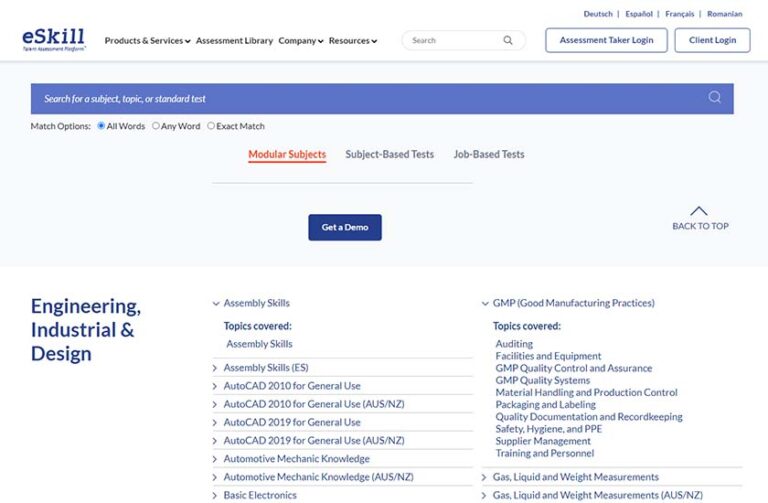
Task: Click Material Handling and Production Control topic
Action: pyautogui.click(x=586, y=392)
